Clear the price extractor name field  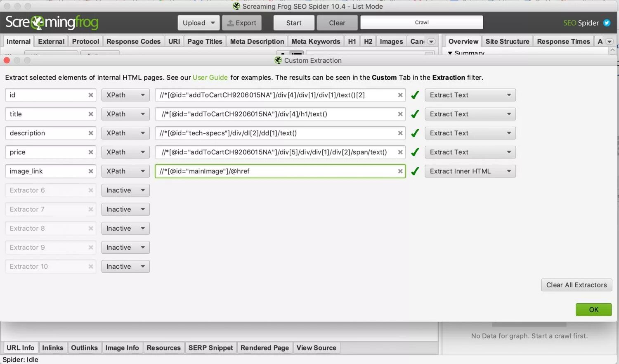pos(91,152)
